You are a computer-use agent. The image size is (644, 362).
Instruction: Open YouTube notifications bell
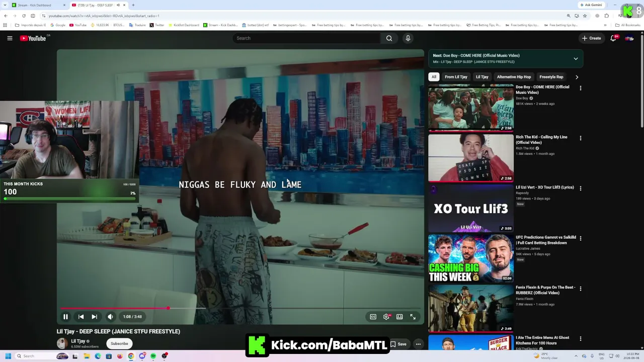click(x=613, y=38)
